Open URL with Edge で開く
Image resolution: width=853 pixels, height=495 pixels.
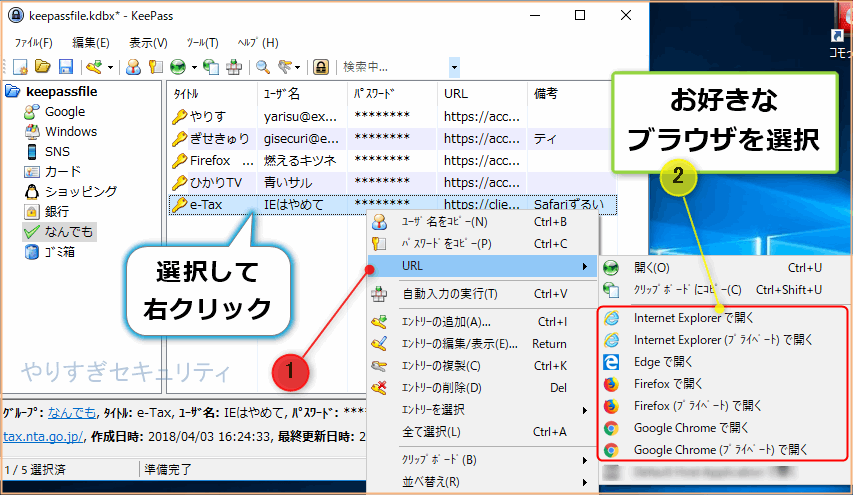coord(724,362)
